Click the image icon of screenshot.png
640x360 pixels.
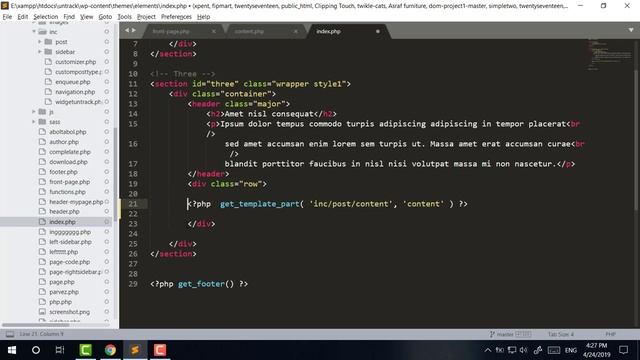coord(42,311)
